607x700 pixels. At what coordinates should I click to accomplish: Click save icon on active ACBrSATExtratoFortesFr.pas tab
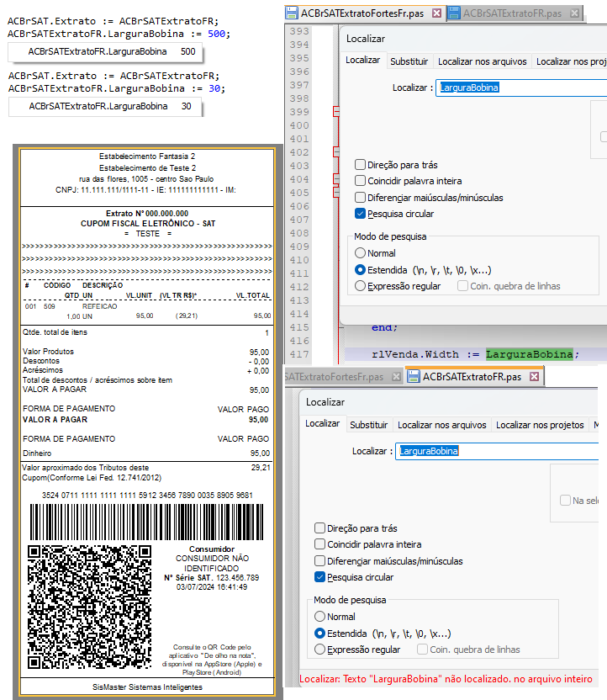tap(292, 13)
